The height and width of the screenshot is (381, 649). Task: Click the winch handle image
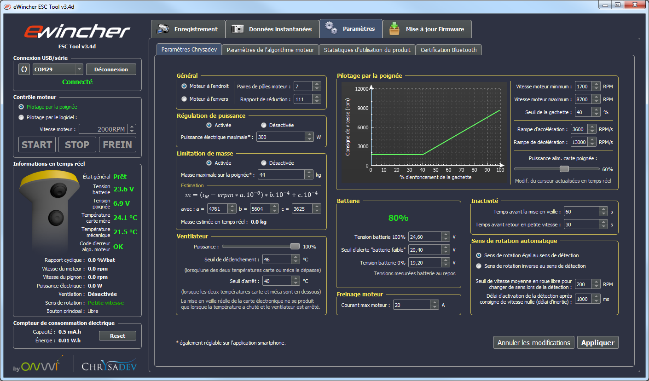[x=49, y=211]
